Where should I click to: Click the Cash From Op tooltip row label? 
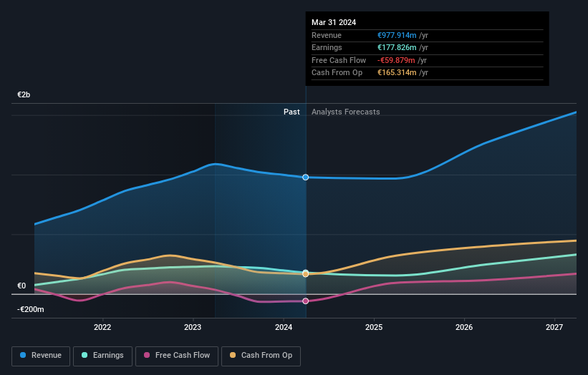tap(337, 73)
